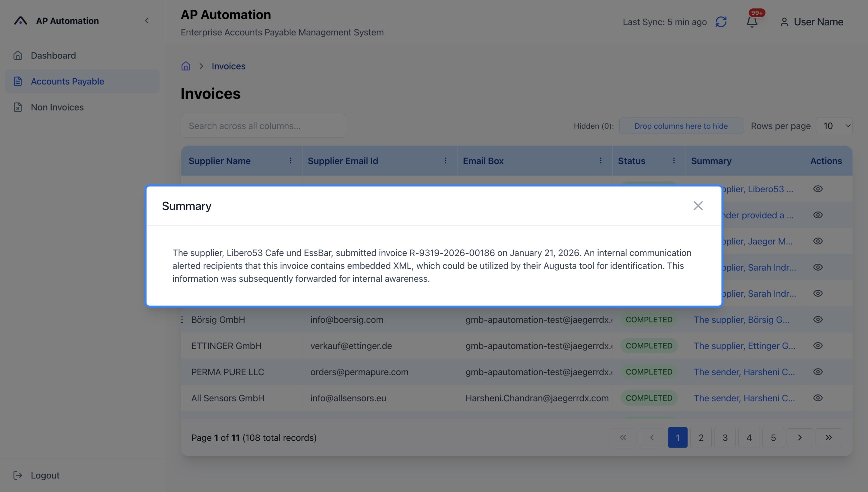Navigate to Dashboard in the sidebar
Viewport: 868px width, 492px height.
coord(53,55)
